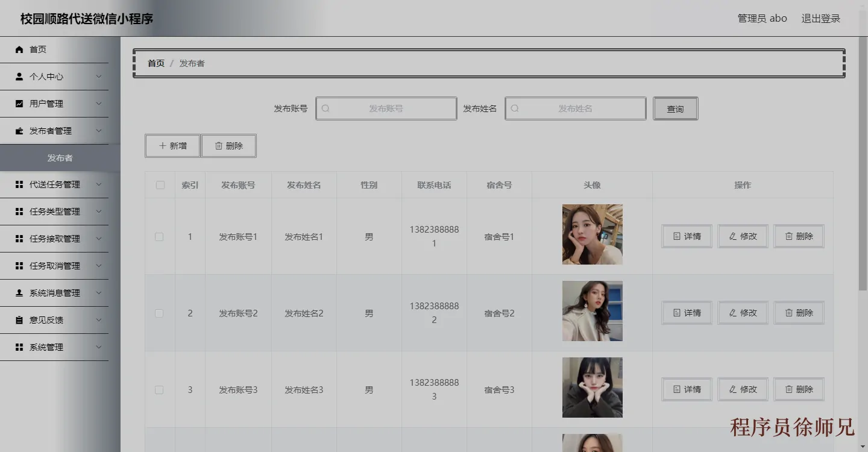Go to 首页 via breadcrumb link
The height and width of the screenshot is (452, 868).
(156, 63)
